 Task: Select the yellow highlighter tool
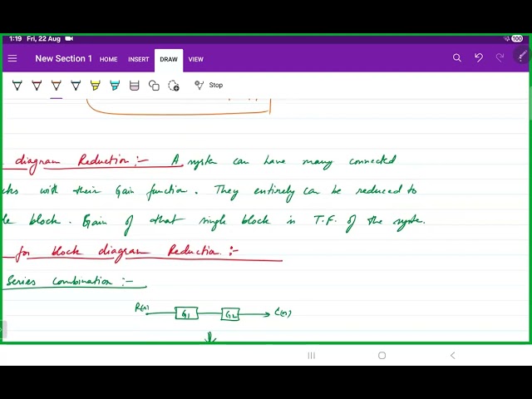point(96,85)
